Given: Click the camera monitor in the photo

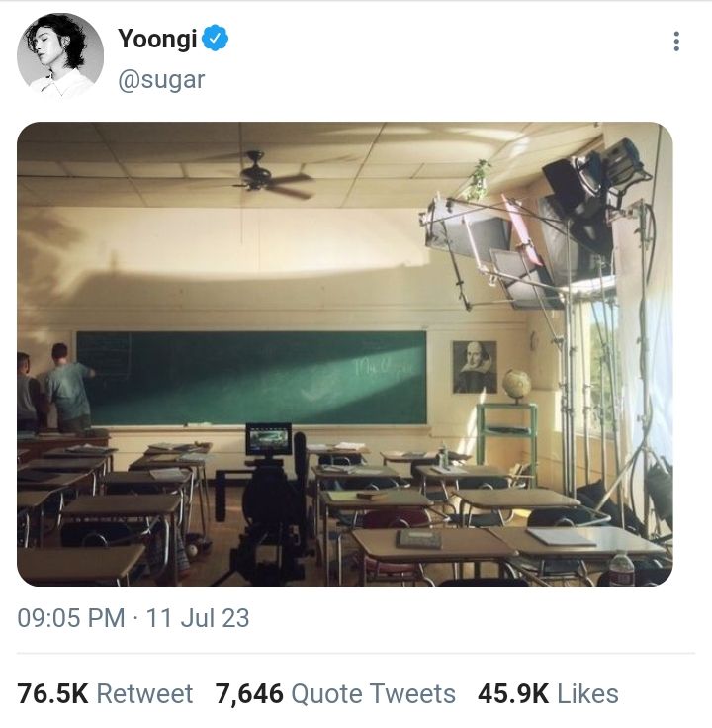Looking at the screenshot, I should tap(268, 438).
